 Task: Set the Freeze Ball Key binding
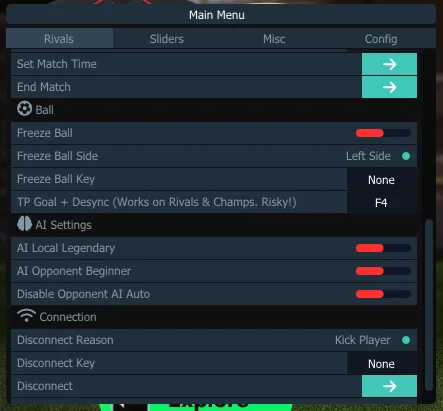[x=382, y=180]
